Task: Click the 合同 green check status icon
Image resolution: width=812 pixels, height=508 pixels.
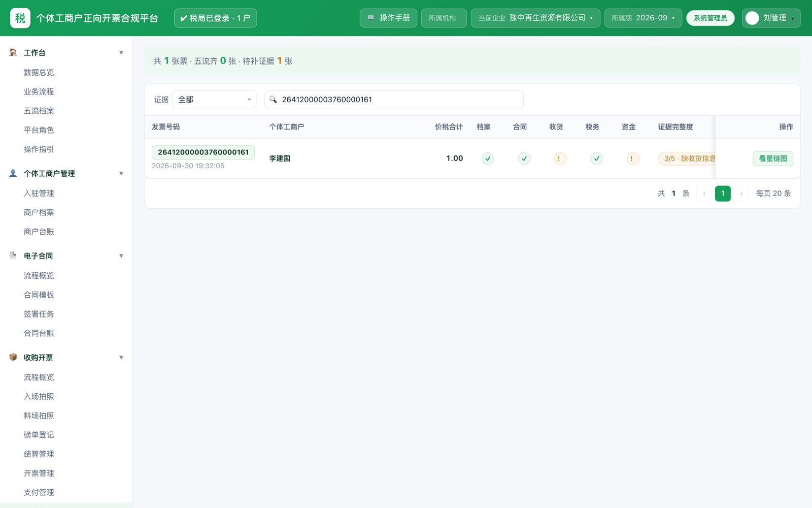Action: (524, 158)
